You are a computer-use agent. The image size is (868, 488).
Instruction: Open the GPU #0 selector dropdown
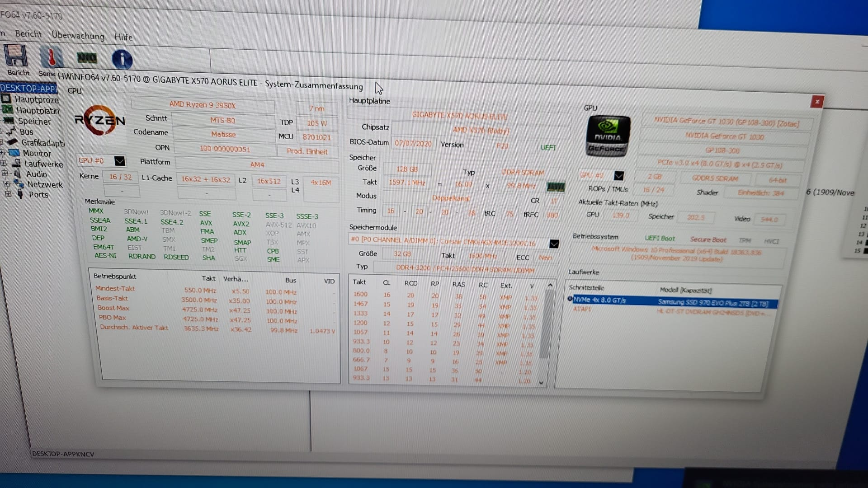point(618,176)
